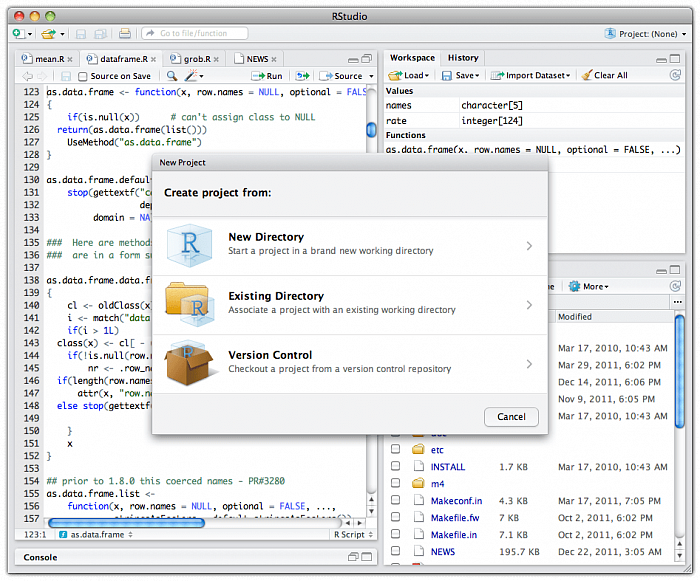Switch to the Workspace tab
The height and width of the screenshot is (581, 700).
pos(412,58)
